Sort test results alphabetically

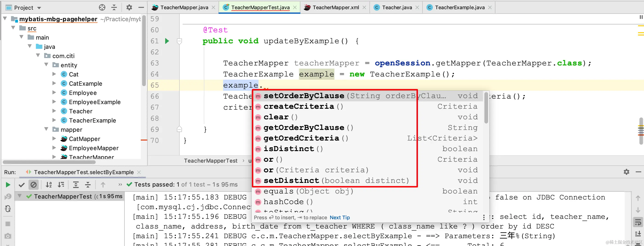(49, 185)
